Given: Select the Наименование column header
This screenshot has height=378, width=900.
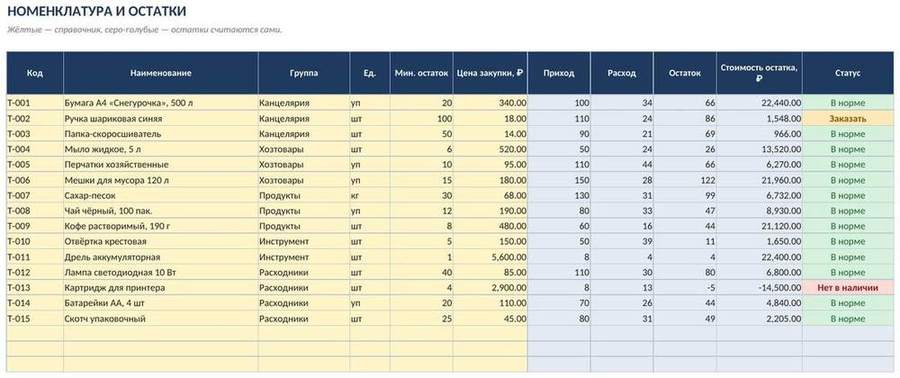Looking at the screenshot, I should coord(161,73).
